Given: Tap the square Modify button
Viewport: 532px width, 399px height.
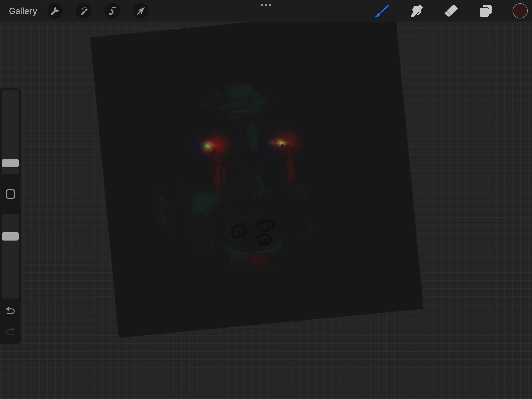Looking at the screenshot, I should click(x=10, y=194).
